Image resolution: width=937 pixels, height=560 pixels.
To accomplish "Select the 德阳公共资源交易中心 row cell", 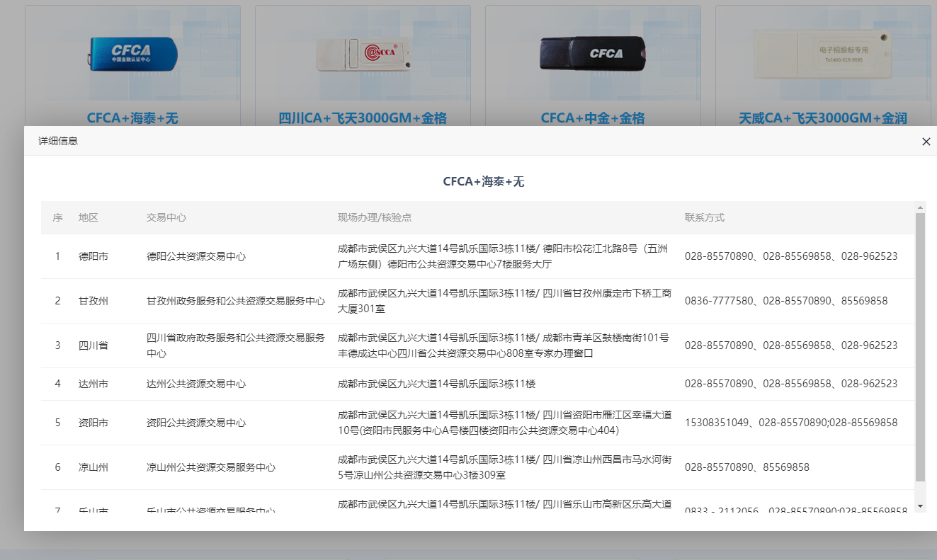I will (x=196, y=256).
